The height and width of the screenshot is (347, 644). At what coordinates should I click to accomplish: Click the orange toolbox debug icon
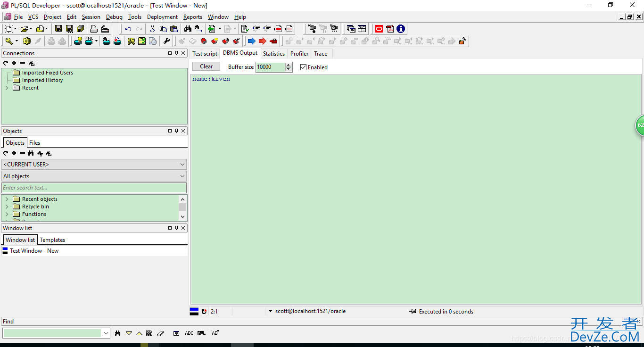[x=462, y=41]
